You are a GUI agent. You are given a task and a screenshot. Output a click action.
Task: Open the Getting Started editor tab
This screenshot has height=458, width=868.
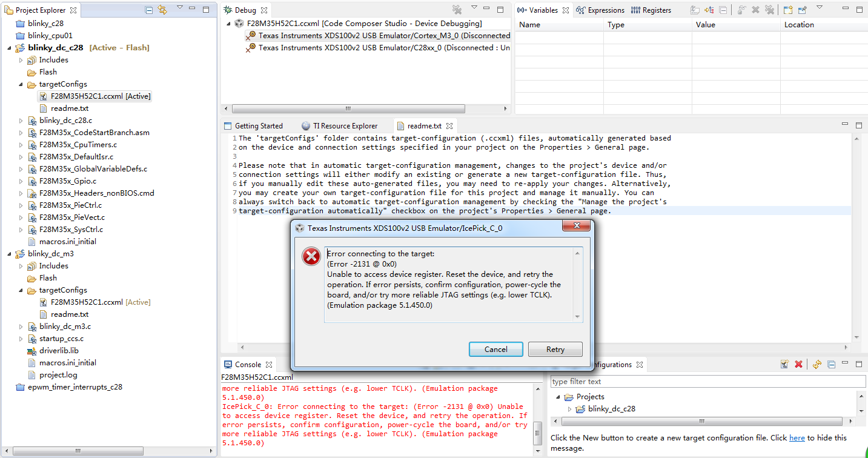(x=253, y=126)
